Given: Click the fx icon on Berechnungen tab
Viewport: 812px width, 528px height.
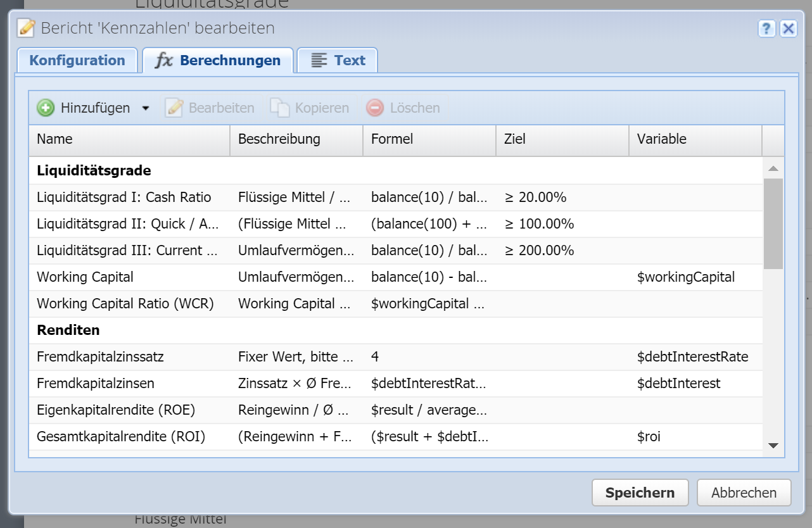Looking at the screenshot, I should [164, 61].
